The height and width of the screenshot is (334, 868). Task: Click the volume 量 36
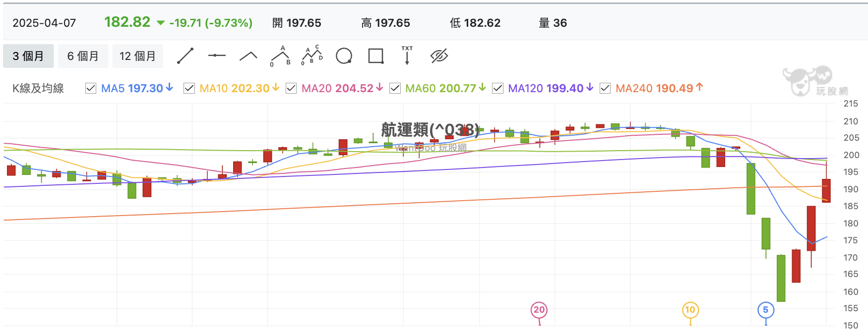coord(553,23)
